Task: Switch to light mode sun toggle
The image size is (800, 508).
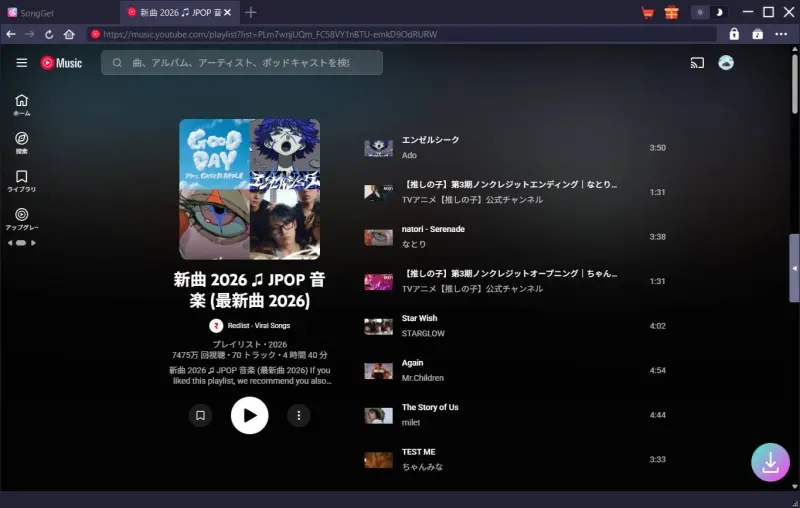Action: (700, 12)
